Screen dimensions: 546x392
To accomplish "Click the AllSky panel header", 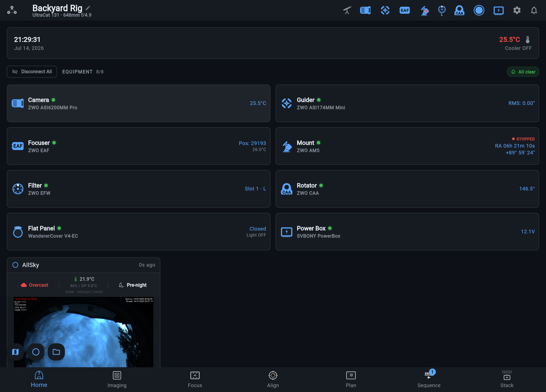I will (x=84, y=265).
